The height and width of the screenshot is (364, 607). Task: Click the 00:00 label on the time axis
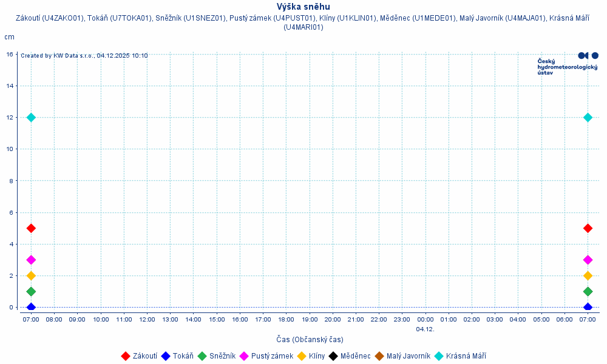426,319
